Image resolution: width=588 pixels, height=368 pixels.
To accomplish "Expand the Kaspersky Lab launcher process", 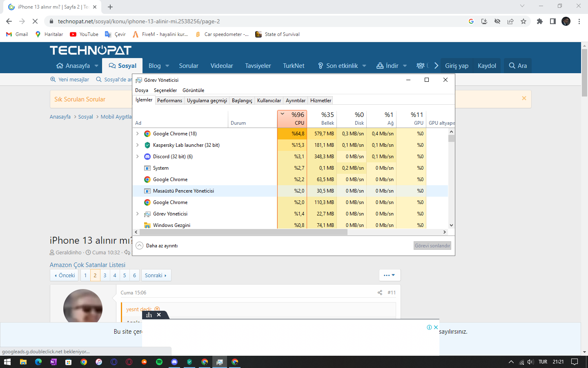I will [138, 145].
